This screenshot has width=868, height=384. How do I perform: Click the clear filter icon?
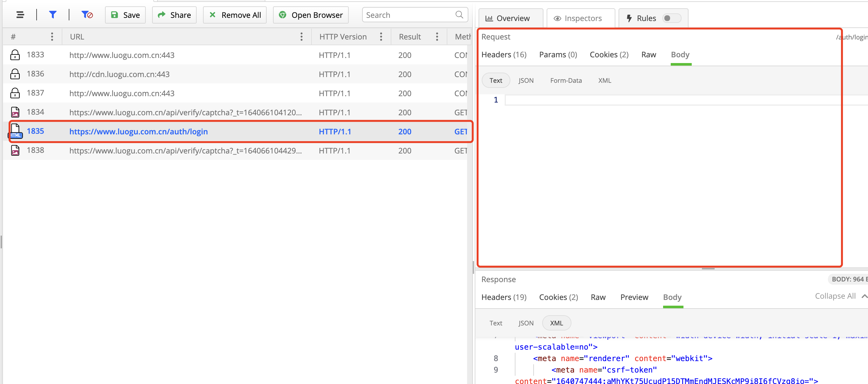(87, 15)
